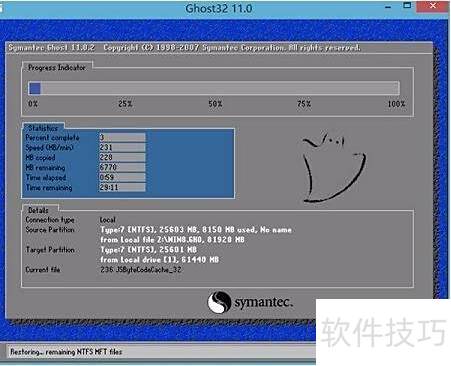Click the Connection type label
This screenshot has width=451, height=366.
[50, 220]
